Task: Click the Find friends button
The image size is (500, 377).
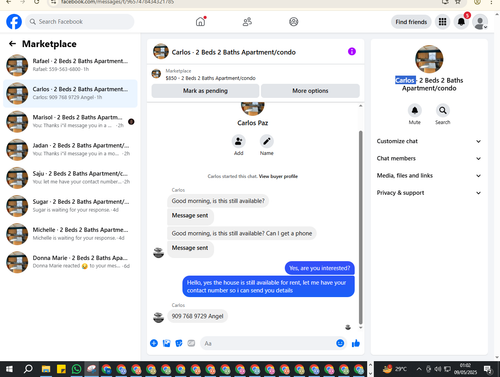Action: click(411, 22)
